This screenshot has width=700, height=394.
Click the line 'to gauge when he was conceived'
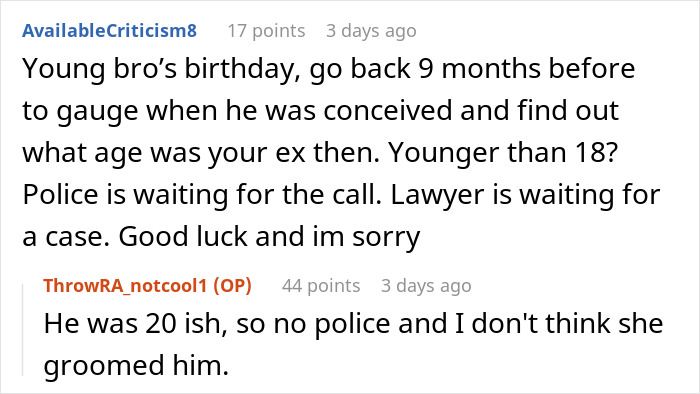pos(321,111)
